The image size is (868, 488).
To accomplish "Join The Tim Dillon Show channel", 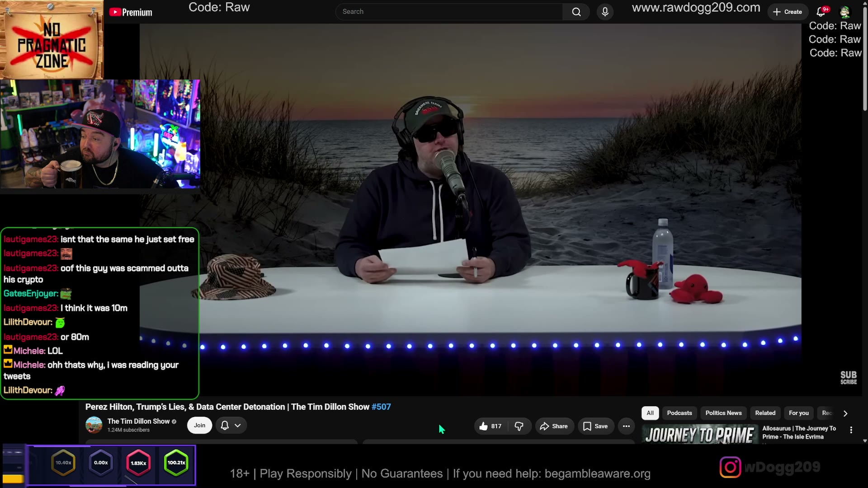I will (199, 425).
